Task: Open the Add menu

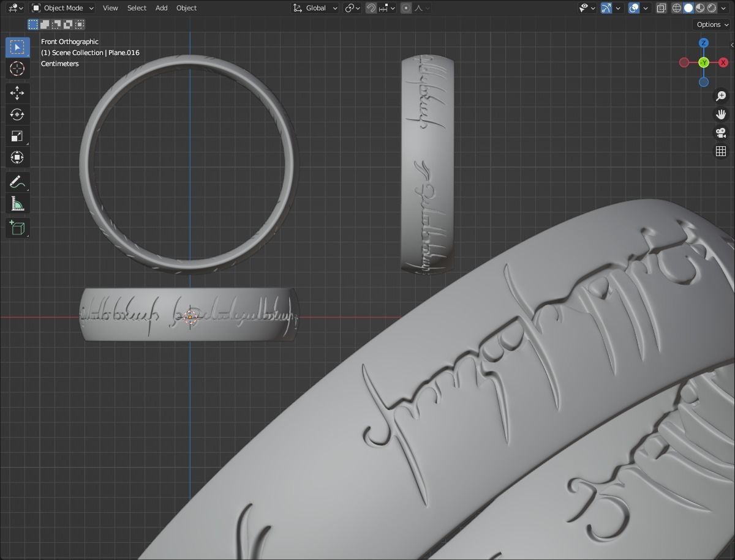Action: [x=161, y=8]
